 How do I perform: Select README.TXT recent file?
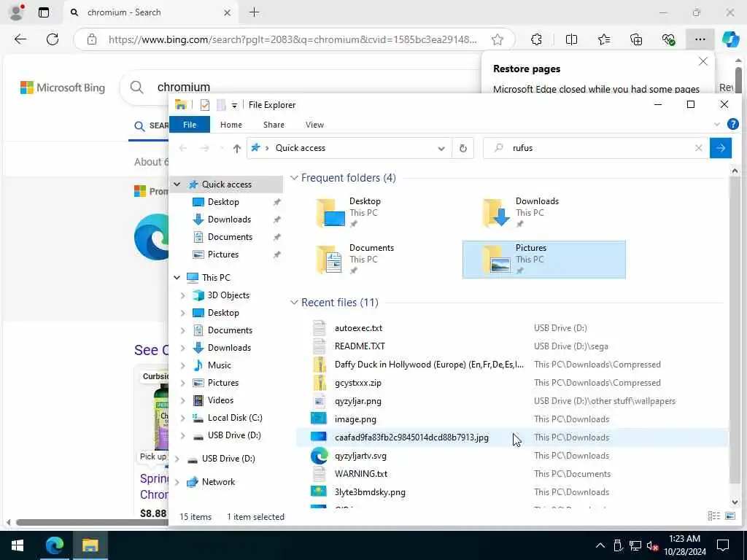coord(512,346)
